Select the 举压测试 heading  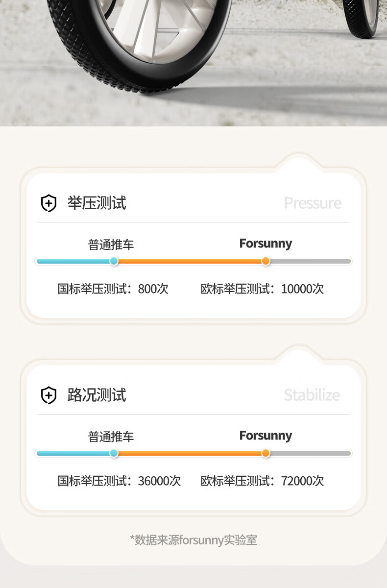click(97, 203)
